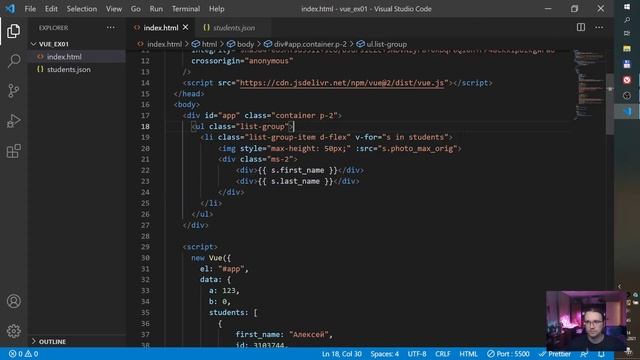The width and height of the screenshot is (640, 360).
Task: Click the webcam overlay thumbnail
Action: click(x=585, y=320)
